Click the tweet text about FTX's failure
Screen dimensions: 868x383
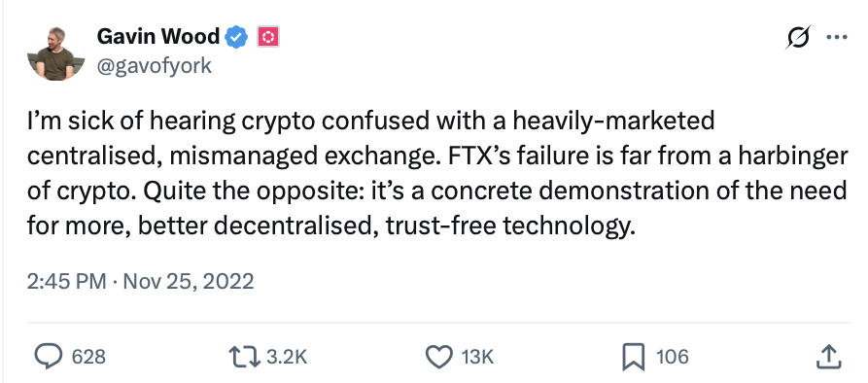(x=437, y=173)
